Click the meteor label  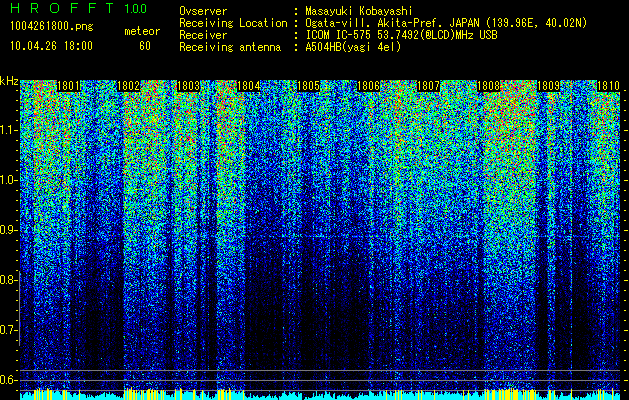pyautogui.click(x=142, y=31)
